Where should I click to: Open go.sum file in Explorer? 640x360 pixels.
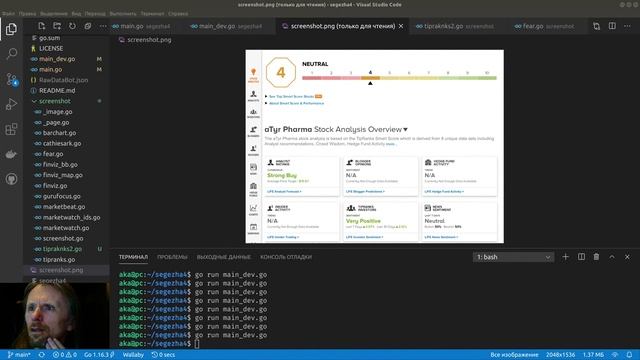click(49, 38)
